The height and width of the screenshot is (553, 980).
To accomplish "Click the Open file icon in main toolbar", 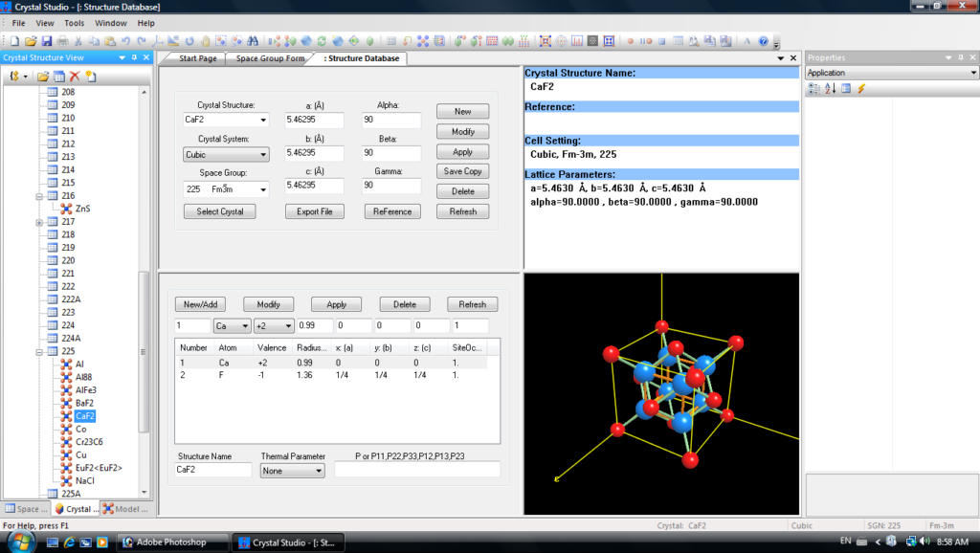I will 31,41.
